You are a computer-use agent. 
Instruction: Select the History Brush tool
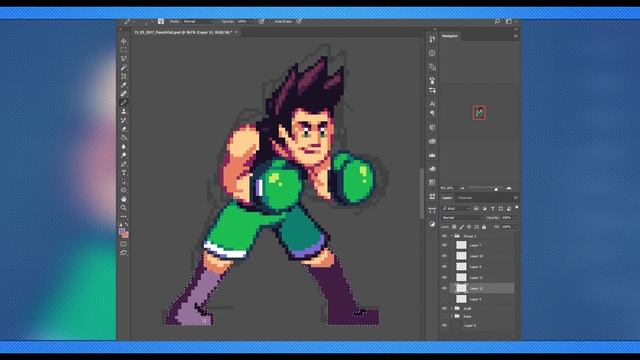coord(123,120)
